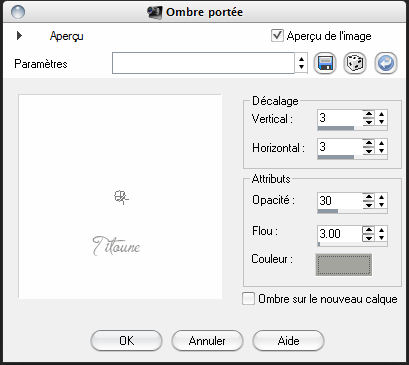This screenshot has width=409, height=365.
Task: Cancel the dialog with Annuler
Action: pyautogui.click(x=207, y=341)
